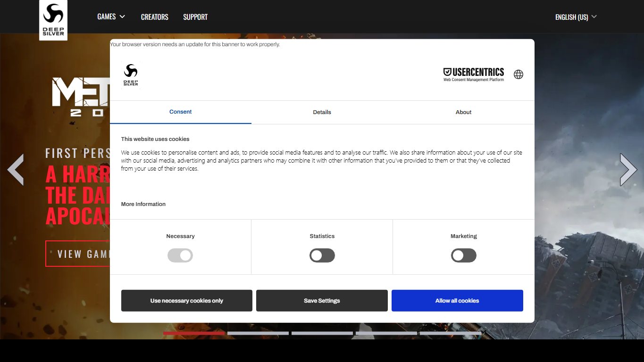Expand More Information section
Image resolution: width=644 pixels, height=362 pixels.
click(143, 204)
